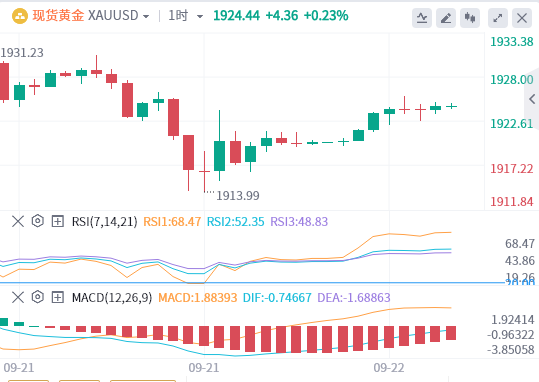Switch chart type with candlestick icon
Image resolution: width=539 pixels, height=382 pixels.
470,18
